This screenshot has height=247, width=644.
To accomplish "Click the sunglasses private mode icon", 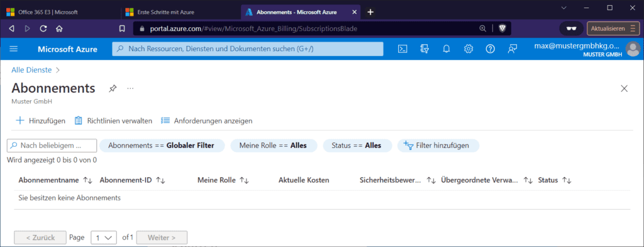I will pyautogui.click(x=571, y=28).
